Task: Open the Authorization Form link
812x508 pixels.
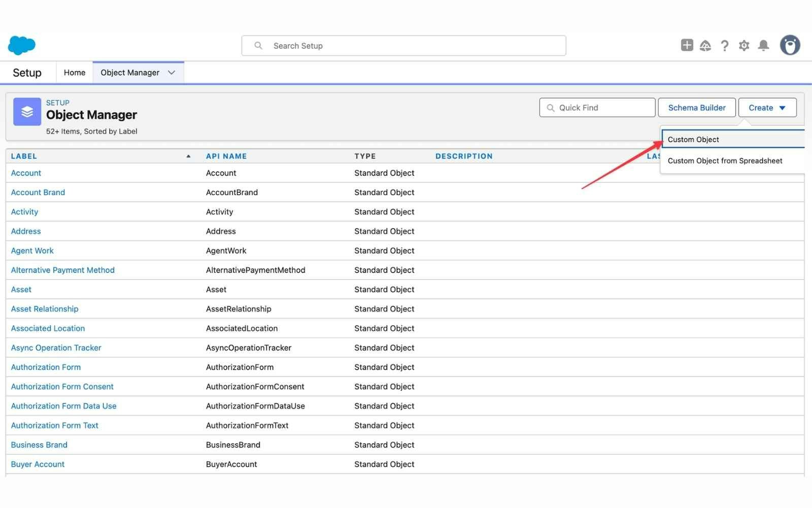Action: (x=46, y=367)
